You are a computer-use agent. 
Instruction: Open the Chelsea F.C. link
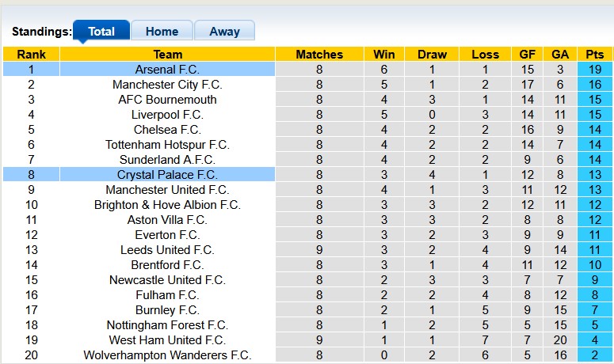(167, 130)
